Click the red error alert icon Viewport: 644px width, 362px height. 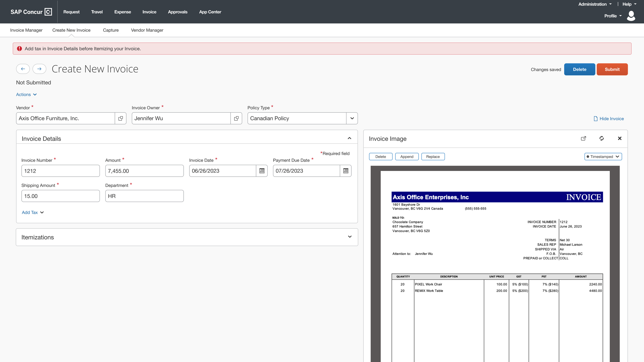tap(19, 49)
